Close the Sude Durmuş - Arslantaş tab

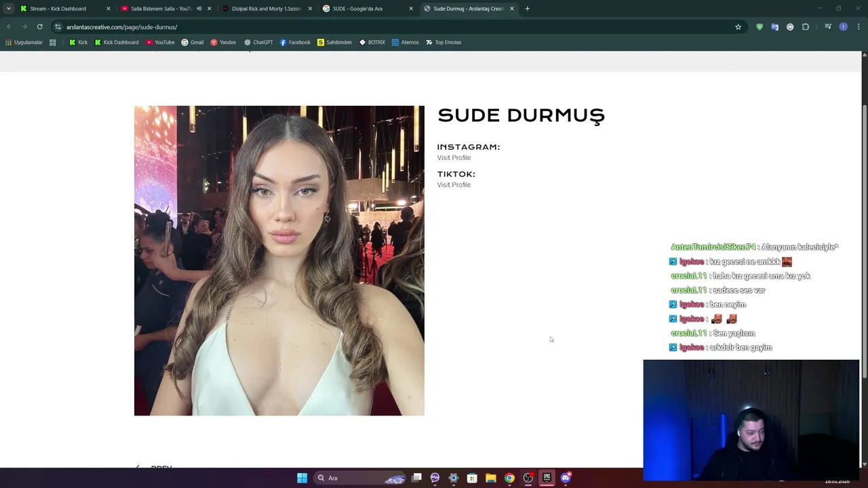[511, 9]
